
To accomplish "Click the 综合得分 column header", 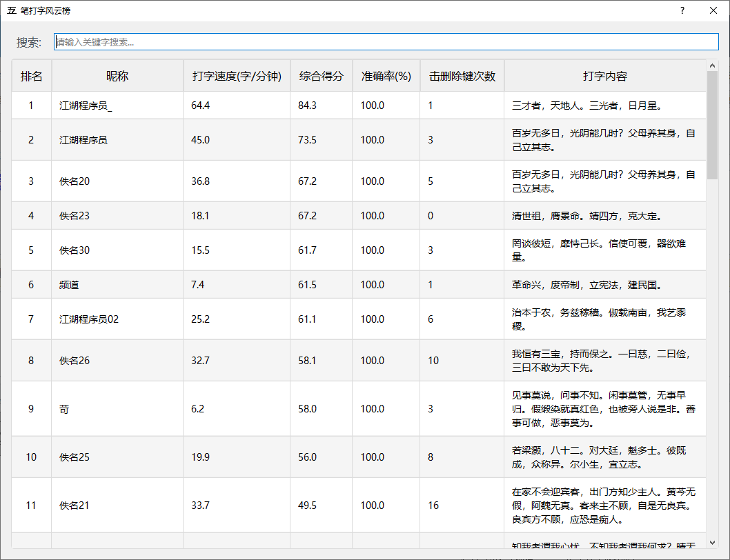I will [x=321, y=76].
